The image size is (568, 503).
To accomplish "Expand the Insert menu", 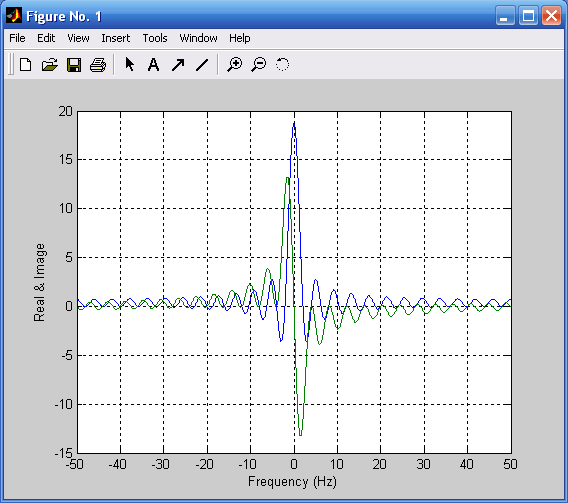I will 116,38.
